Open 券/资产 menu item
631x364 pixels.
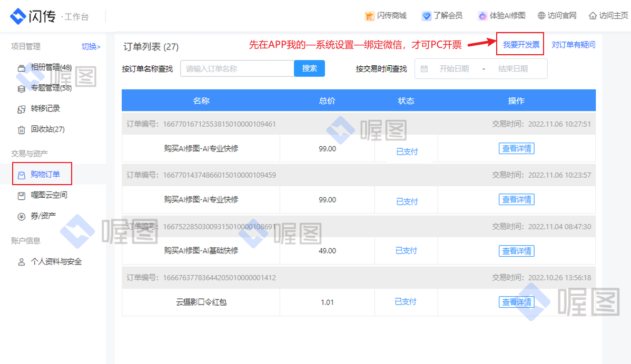[43, 216]
